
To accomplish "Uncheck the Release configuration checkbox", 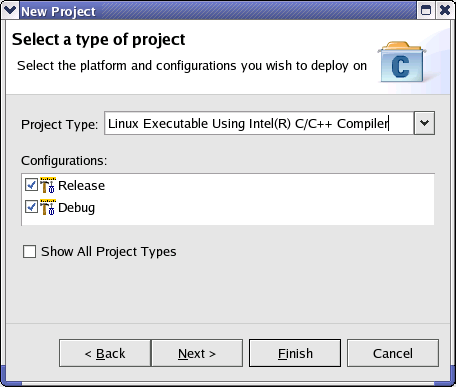I will pyautogui.click(x=31, y=185).
